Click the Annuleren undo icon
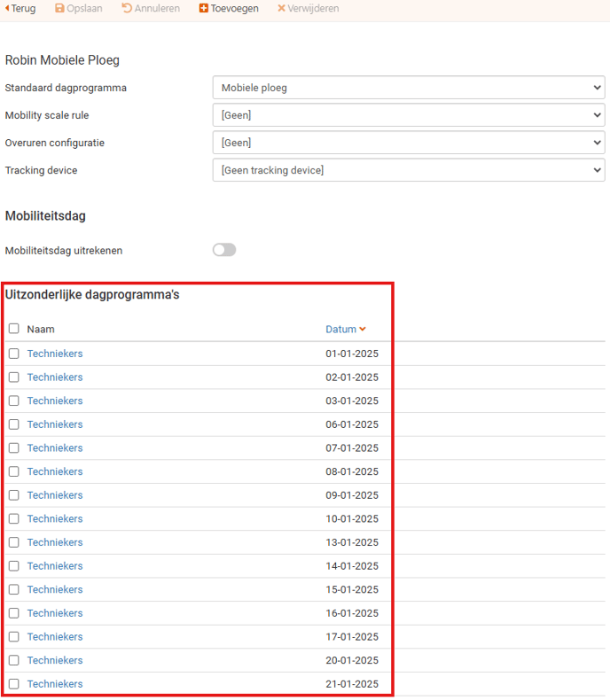610x700 pixels. point(127,8)
